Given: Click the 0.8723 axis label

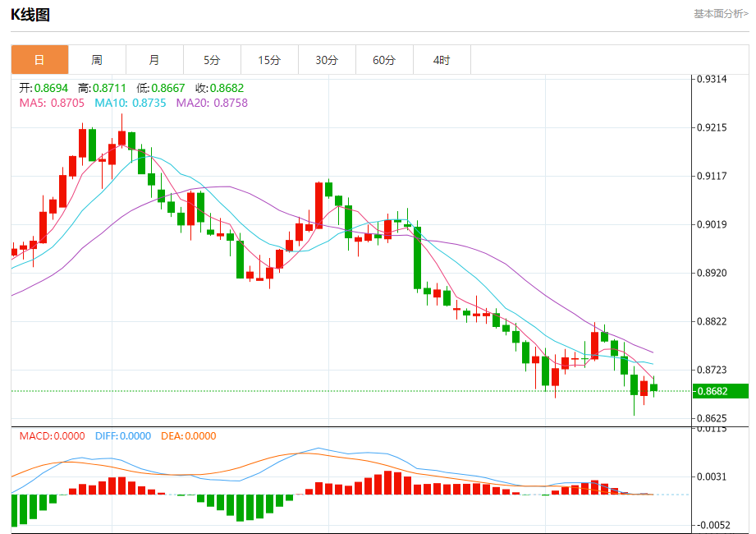Looking at the screenshot, I should point(712,370).
